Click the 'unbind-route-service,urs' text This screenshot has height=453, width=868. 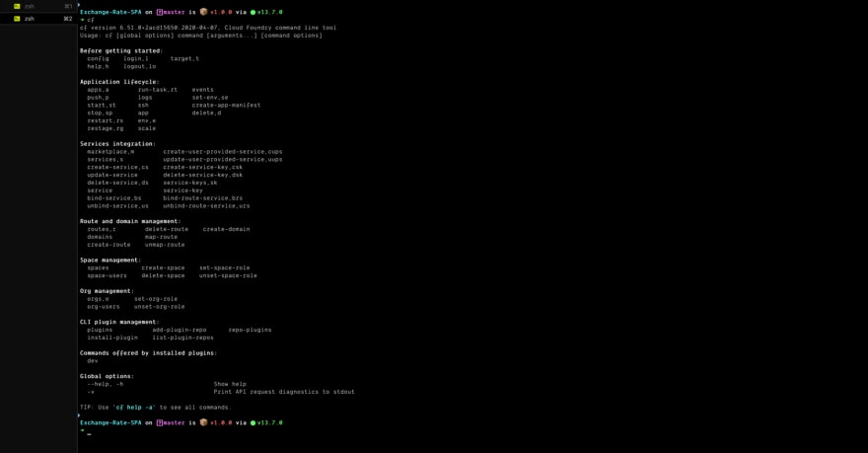(206, 205)
